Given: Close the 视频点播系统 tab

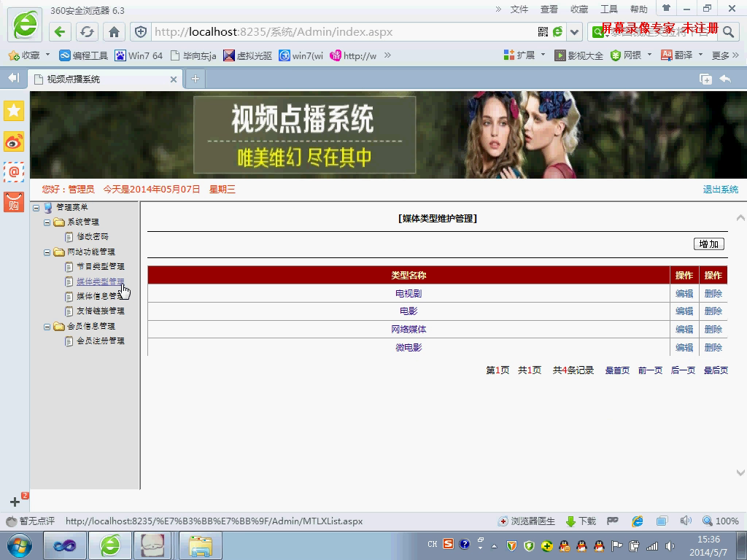Looking at the screenshot, I should coord(174,79).
